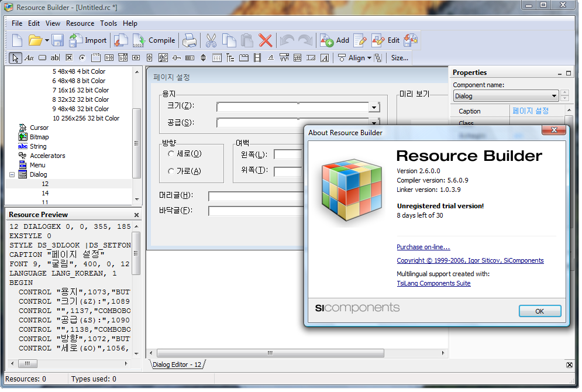Select the up-down spinner control tool
582x392 pixels.
[203, 58]
